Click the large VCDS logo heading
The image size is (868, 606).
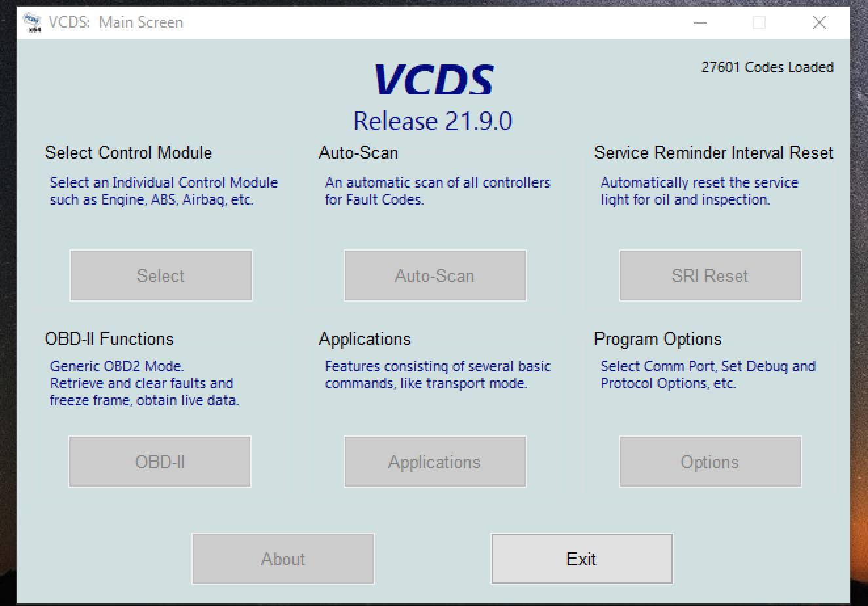click(433, 79)
